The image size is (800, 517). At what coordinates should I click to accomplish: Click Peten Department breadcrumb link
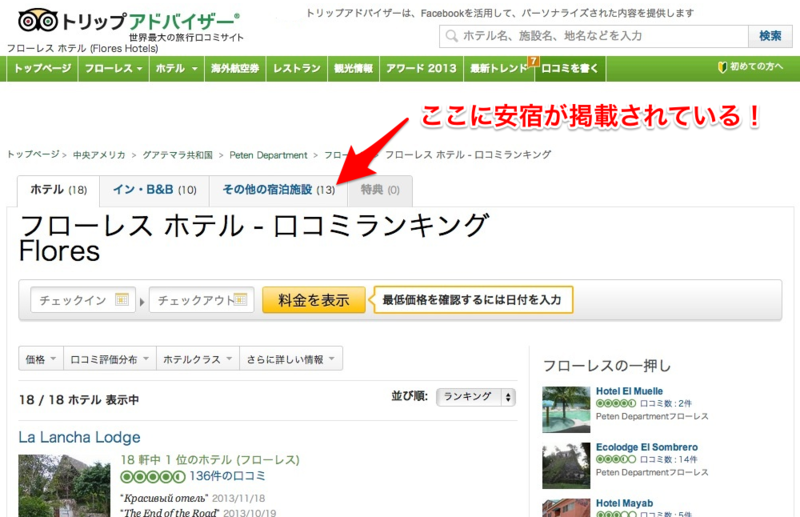click(268, 155)
